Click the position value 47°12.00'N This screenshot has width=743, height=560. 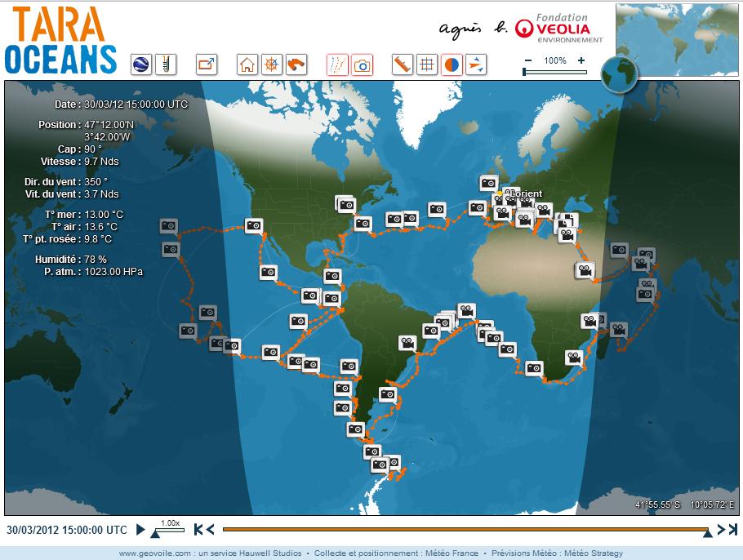coord(109,125)
